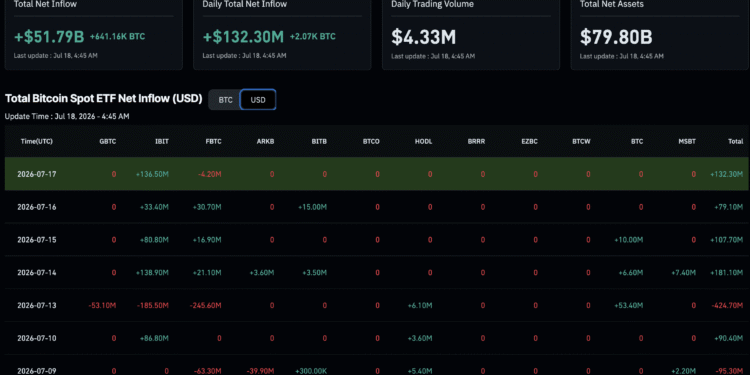
Task: Click the -39.90M ARKB value
Action: pyautogui.click(x=261, y=371)
